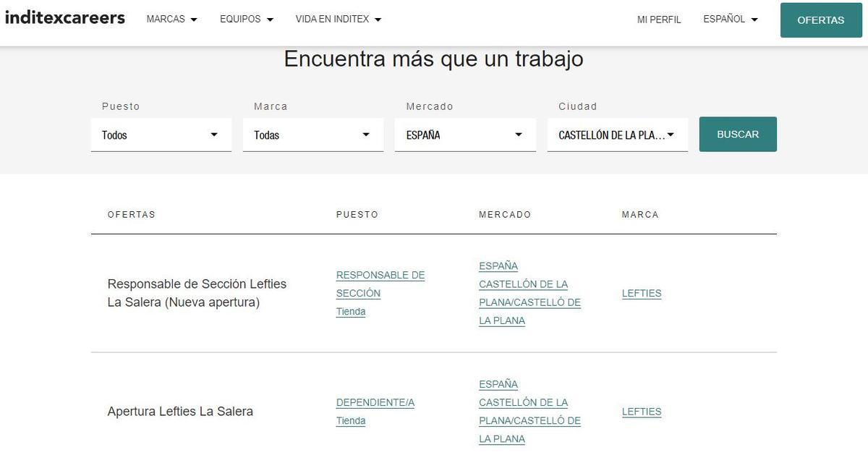Open the Ciudad dropdown for Castellón
868x468 pixels.
(617, 135)
